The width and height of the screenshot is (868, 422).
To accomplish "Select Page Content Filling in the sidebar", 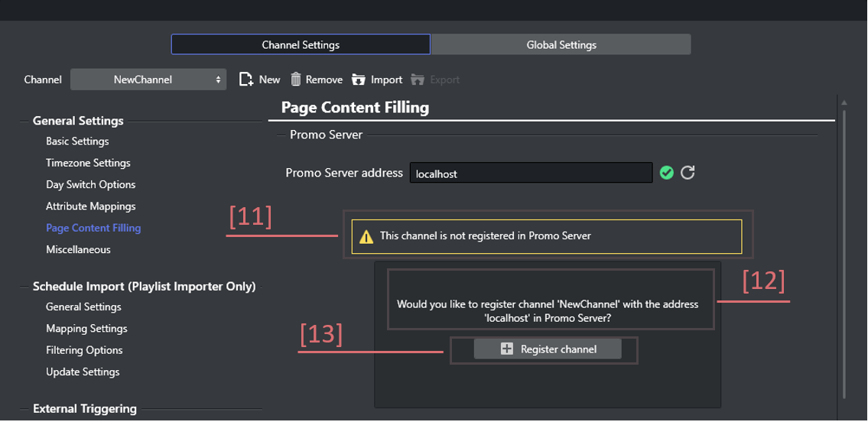I will (x=93, y=228).
